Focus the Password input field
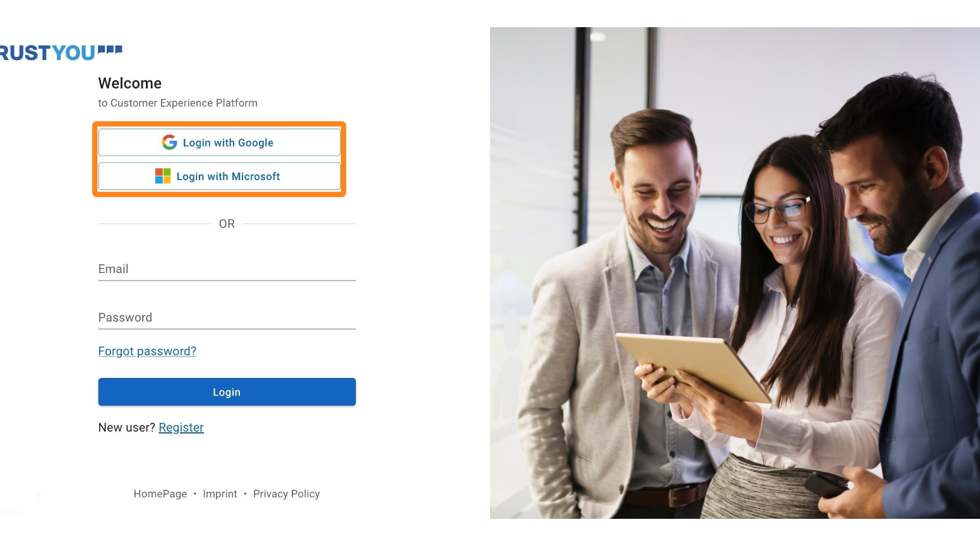The width and height of the screenshot is (980, 546). pyautogui.click(x=227, y=318)
